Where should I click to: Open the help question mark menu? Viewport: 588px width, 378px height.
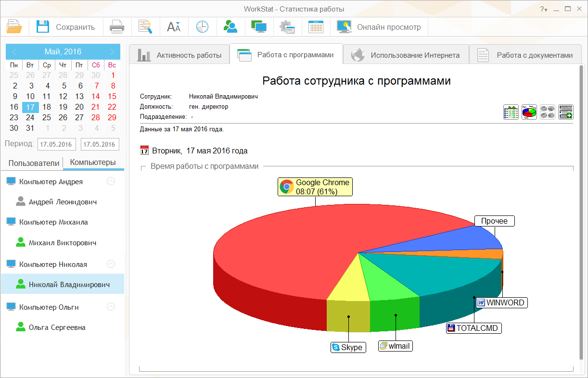click(x=543, y=9)
